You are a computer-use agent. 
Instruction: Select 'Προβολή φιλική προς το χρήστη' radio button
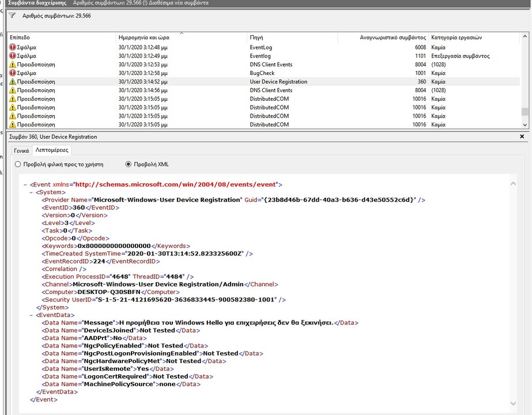18,164
